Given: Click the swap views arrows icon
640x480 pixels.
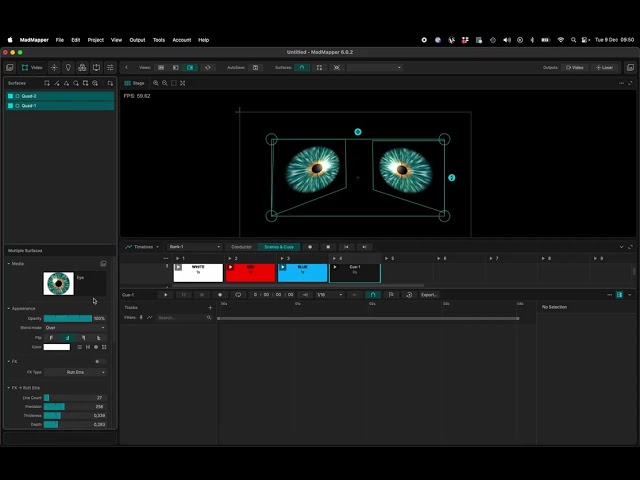Looking at the screenshot, I should (208, 67).
